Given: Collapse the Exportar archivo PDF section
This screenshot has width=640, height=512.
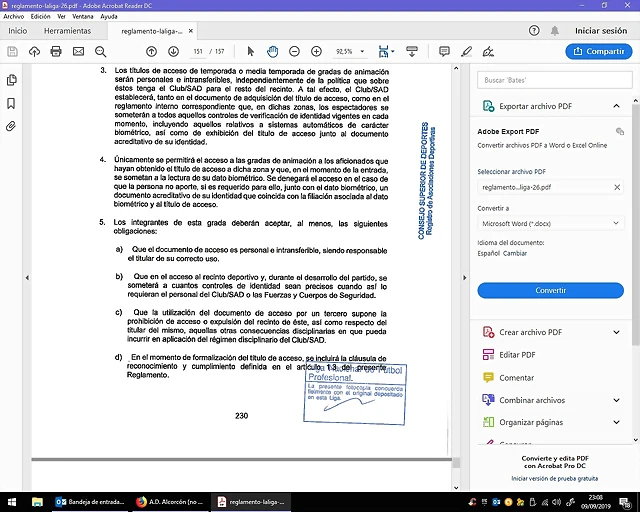Looking at the screenshot, I should [616, 106].
